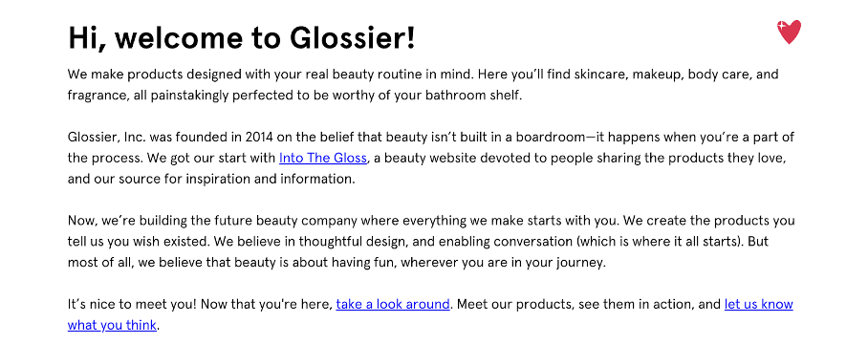Screen dimensions: 868x344
Task: Click the word 'Glossier!' in the heading
Action: [352, 38]
